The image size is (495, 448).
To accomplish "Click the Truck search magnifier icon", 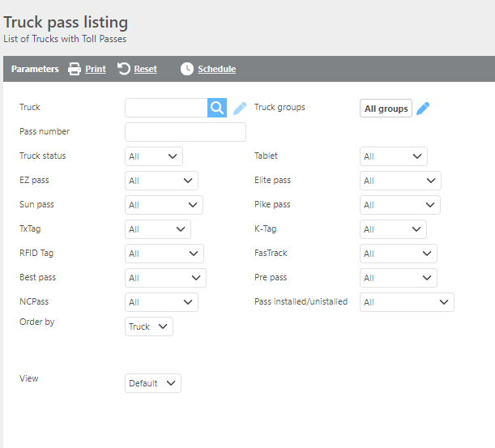I will [x=216, y=109].
